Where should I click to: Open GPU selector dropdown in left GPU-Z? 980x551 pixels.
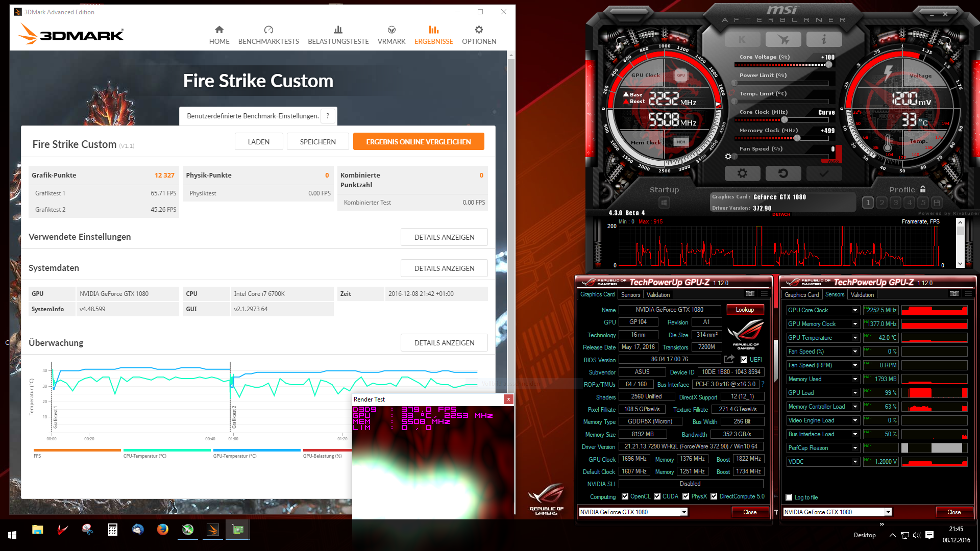click(x=684, y=512)
